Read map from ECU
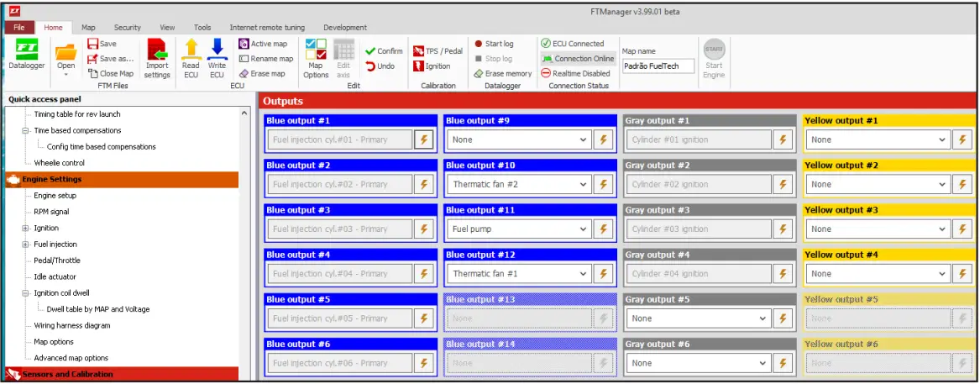Screen dimensions: 980x384 (191, 58)
